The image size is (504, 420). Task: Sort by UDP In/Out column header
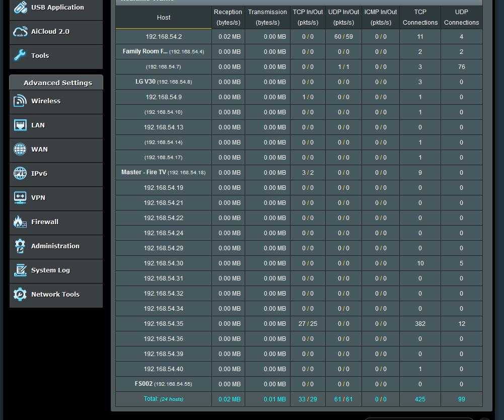pyautogui.click(x=343, y=17)
